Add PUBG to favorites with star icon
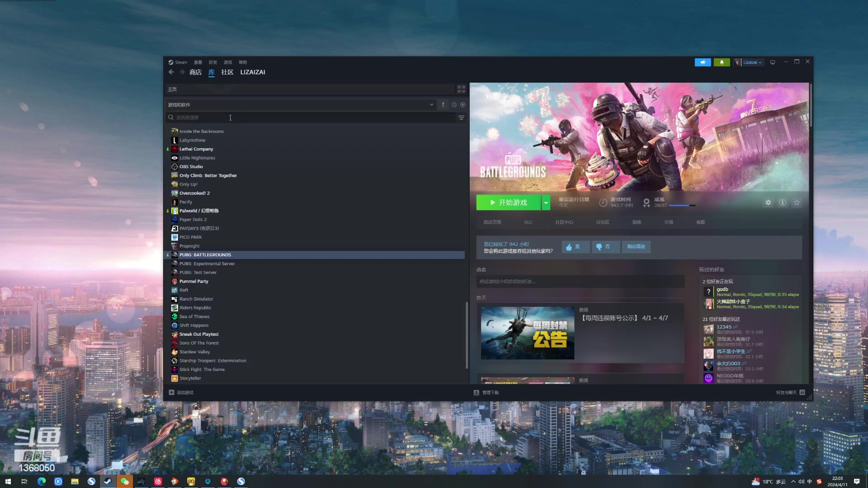868x488 pixels. pyautogui.click(x=797, y=203)
